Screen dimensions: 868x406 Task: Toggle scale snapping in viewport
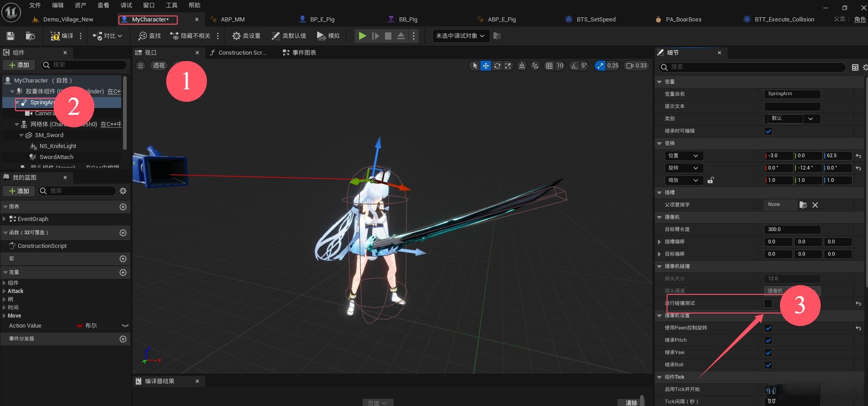coord(600,66)
